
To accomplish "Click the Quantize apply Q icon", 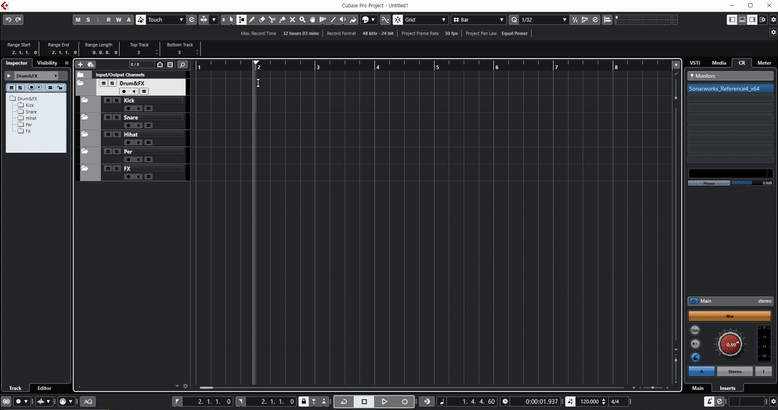I will [514, 20].
